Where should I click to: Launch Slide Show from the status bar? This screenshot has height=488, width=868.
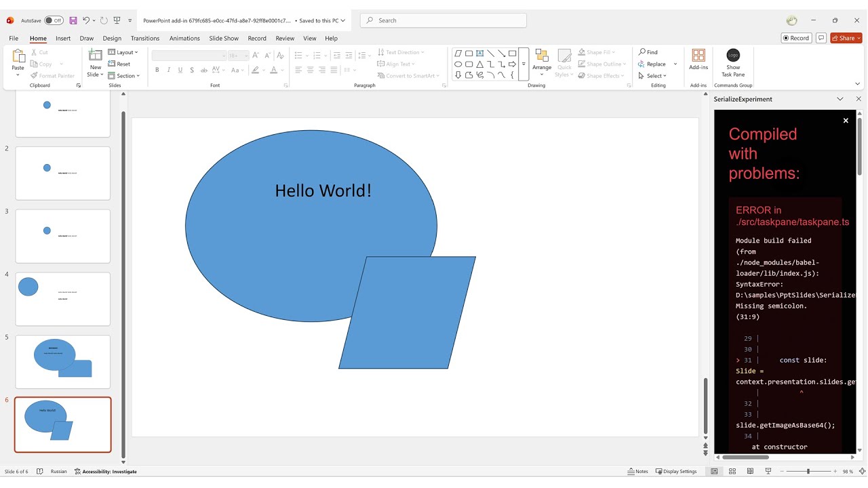(x=768, y=471)
